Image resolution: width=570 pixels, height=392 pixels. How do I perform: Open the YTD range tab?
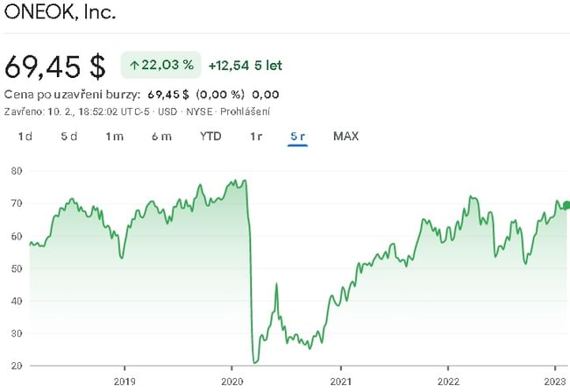pos(210,136)
